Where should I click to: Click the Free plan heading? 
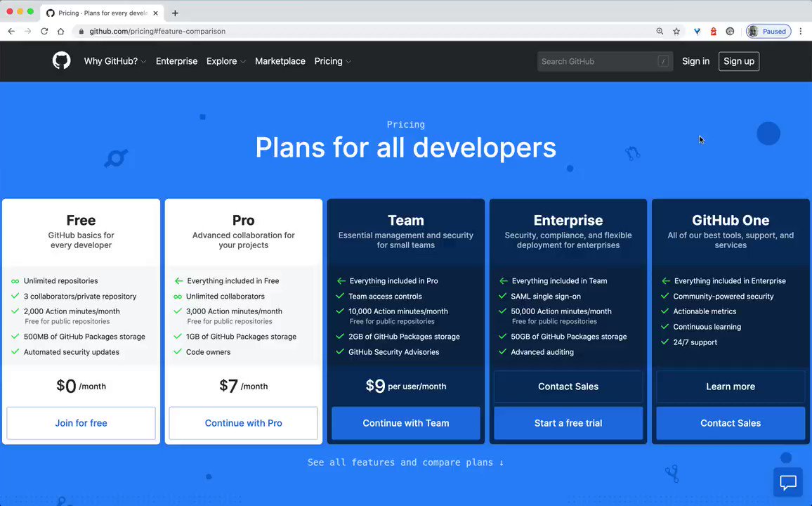[81, 220]
